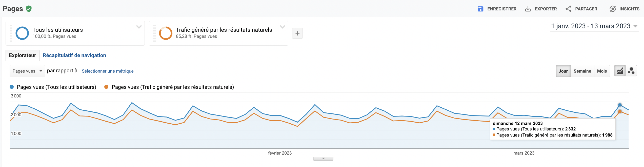The height and width of the screenshot is (167, 644).
Task: Expand the Trafic naturel segment chevron
Action: [283, 27]
